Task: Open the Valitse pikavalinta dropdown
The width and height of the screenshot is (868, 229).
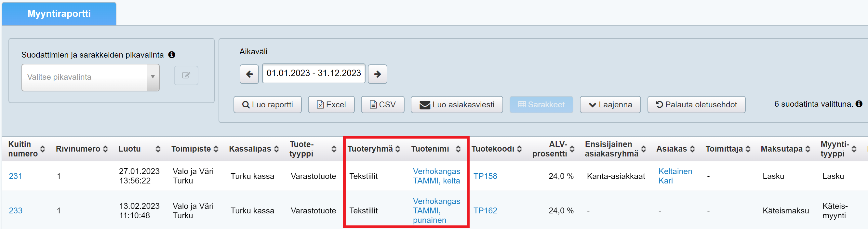Action: point(90,77)
